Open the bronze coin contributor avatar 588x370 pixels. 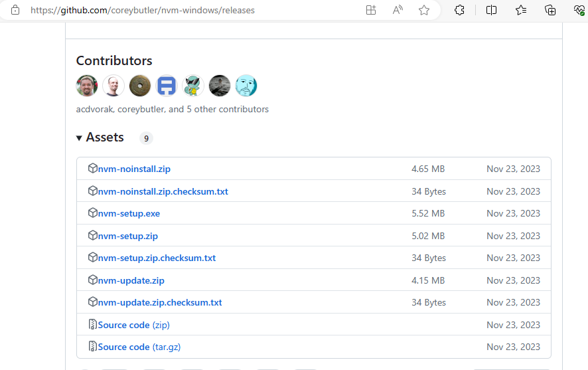click(x=140, y=86)
